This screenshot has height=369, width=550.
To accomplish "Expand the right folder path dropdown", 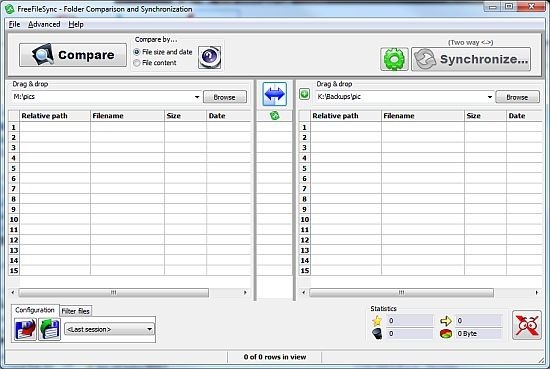I will pyautogui.click(x=490, y=97).
